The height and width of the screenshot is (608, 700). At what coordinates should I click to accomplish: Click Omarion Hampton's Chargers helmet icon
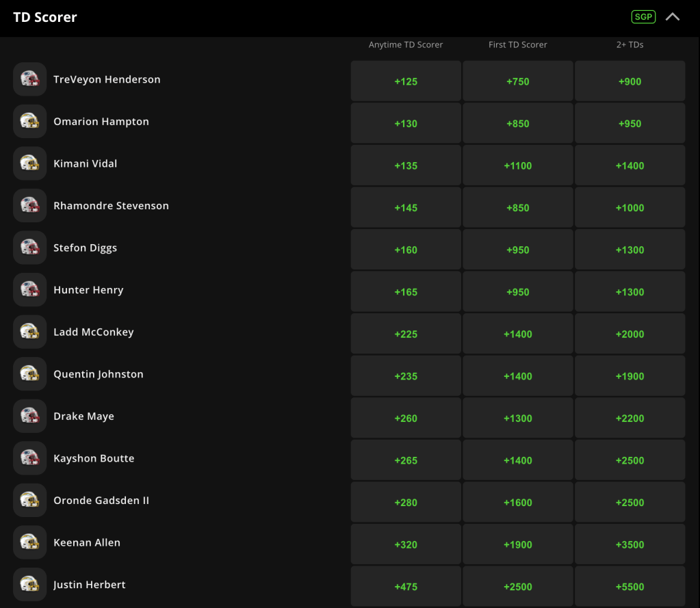[x=30, y=121]
